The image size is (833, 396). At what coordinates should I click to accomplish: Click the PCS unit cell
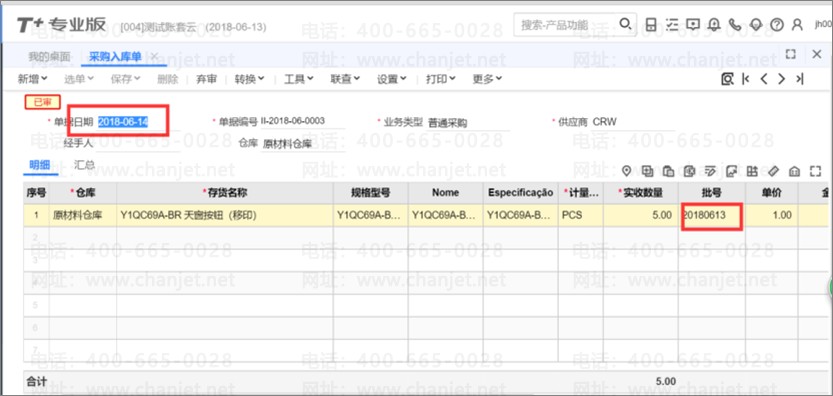[x=581, y=215]
